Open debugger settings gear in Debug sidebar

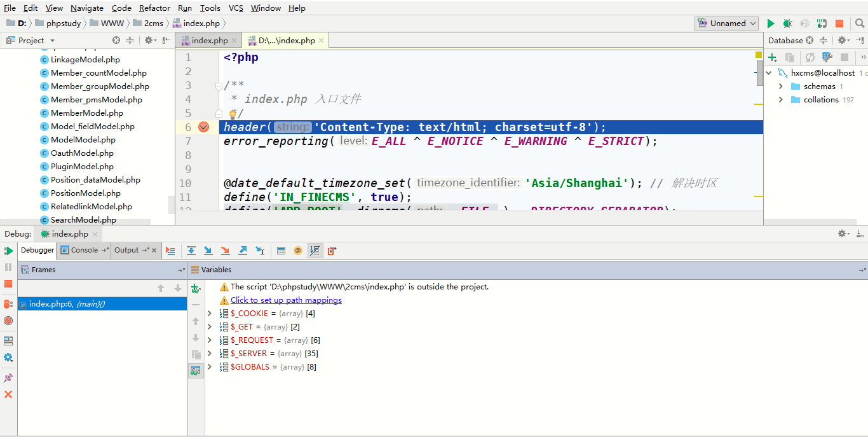(x=8, y=357)
